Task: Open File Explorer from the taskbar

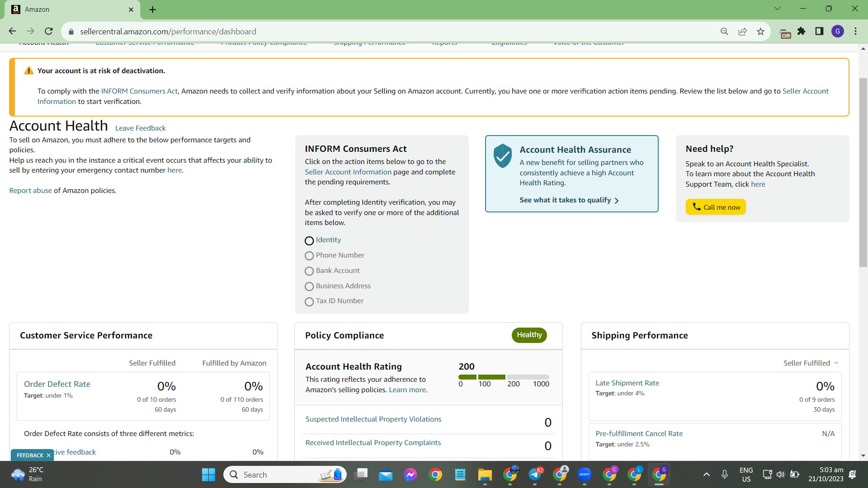Action: pos(485,474)
